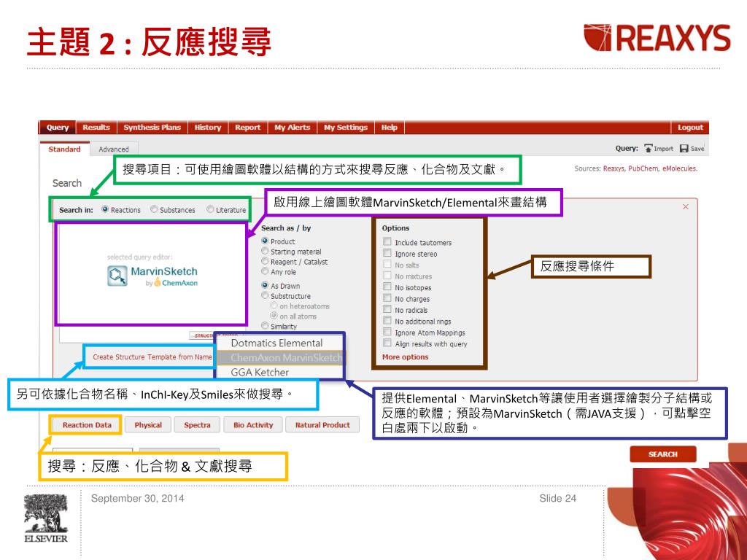
Task: Open the Physical data tab
Action: pos(148,425)
